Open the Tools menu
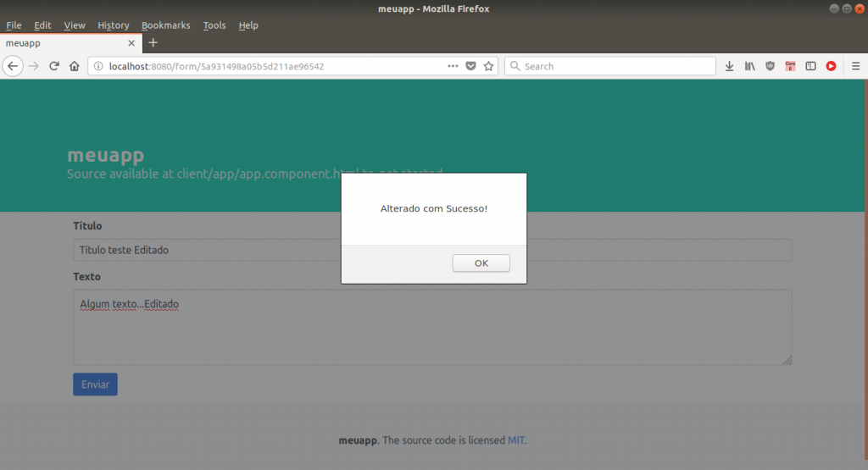 pyautogui.click(x=214, y=25)
